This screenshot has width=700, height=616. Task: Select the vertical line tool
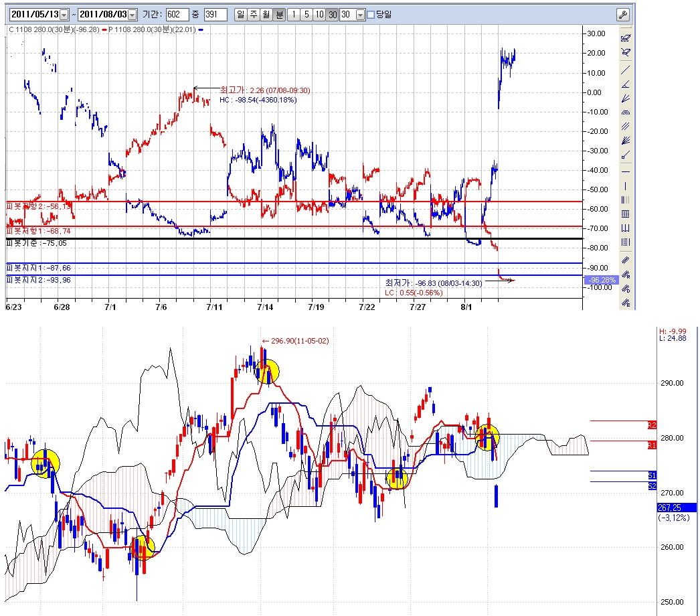[x=626, y=185]
